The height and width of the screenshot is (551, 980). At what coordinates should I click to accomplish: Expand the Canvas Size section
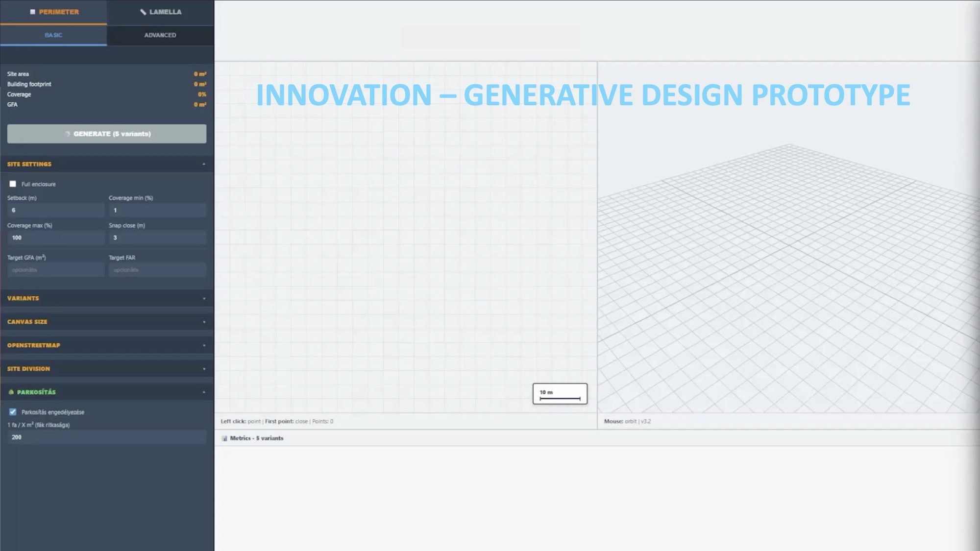204,322
